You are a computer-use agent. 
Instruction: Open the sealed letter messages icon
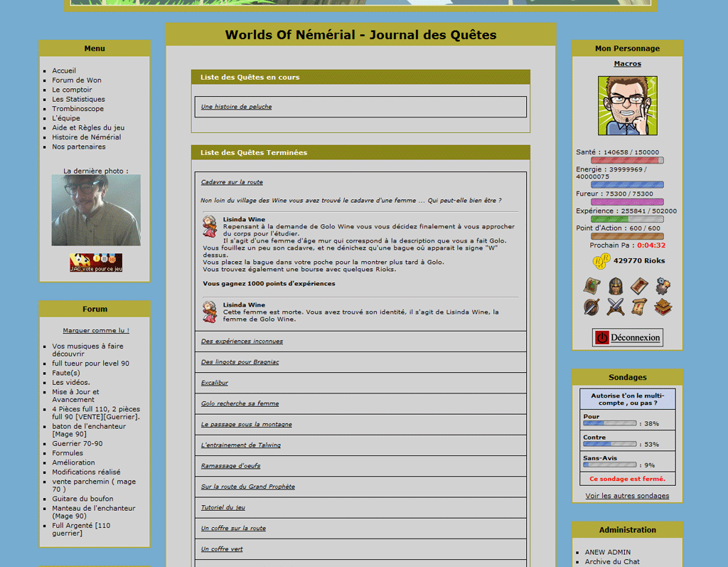pyautogui.click(x=639, y=286)
